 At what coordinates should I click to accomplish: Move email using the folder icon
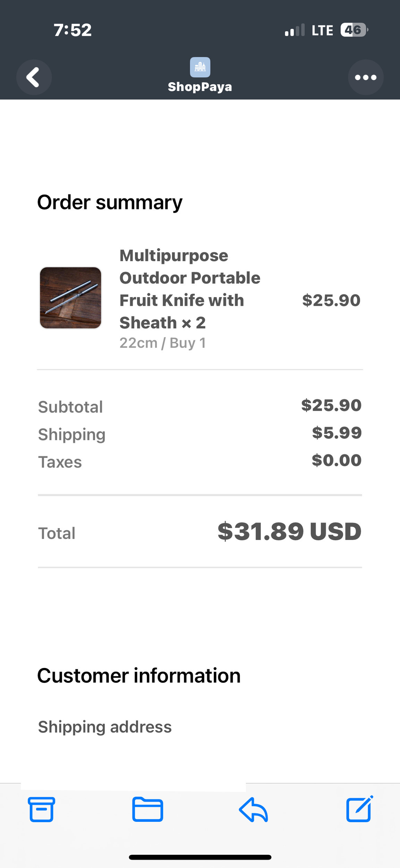click(x=147, y=809)
